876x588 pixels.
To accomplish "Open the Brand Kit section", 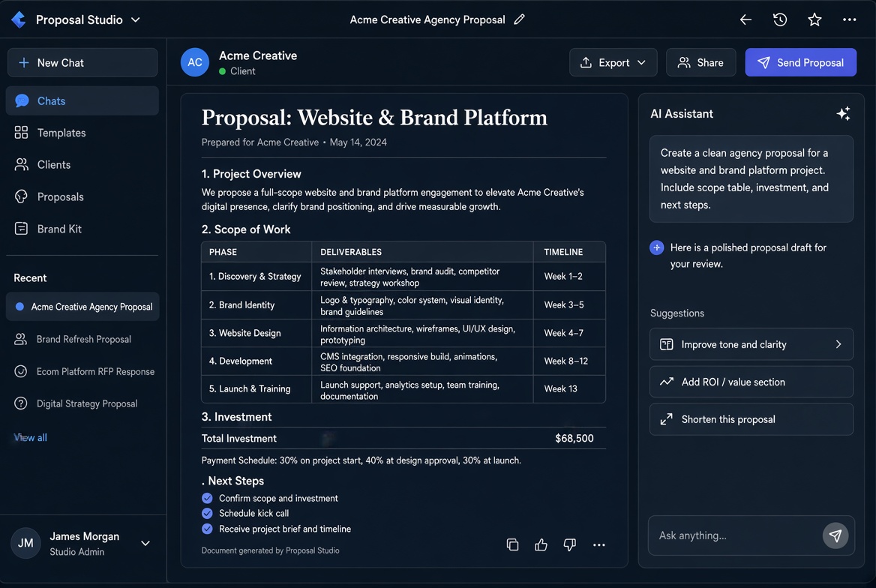I will 82,229.
